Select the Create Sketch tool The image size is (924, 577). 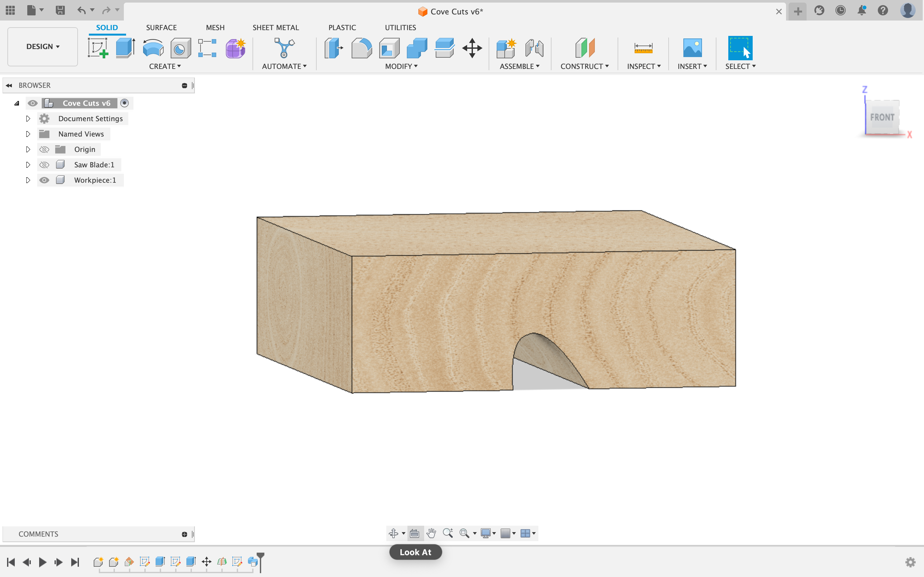click(98, 48)
